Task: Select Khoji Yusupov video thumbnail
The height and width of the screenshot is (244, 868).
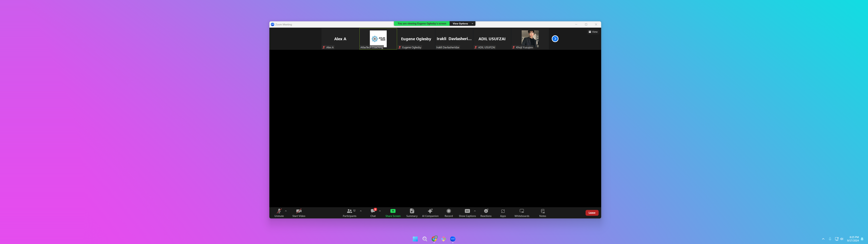Action: pos(530,38)
